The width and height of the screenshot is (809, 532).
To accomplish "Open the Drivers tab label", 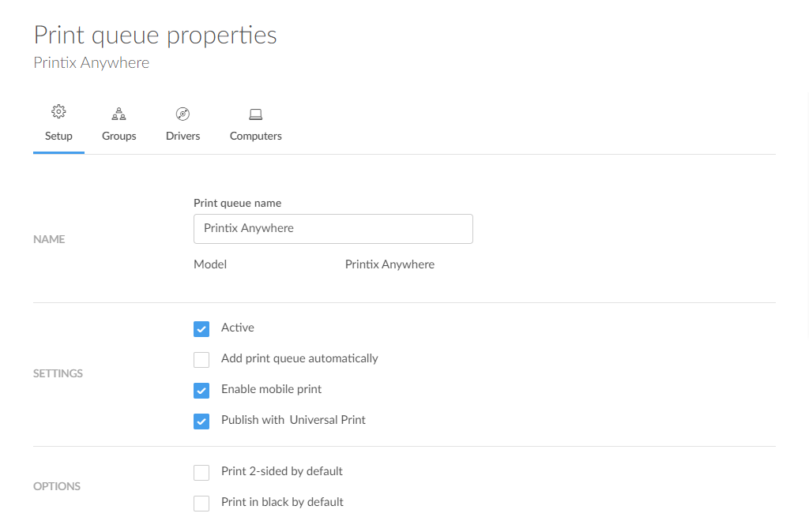I will coord(182,136).
